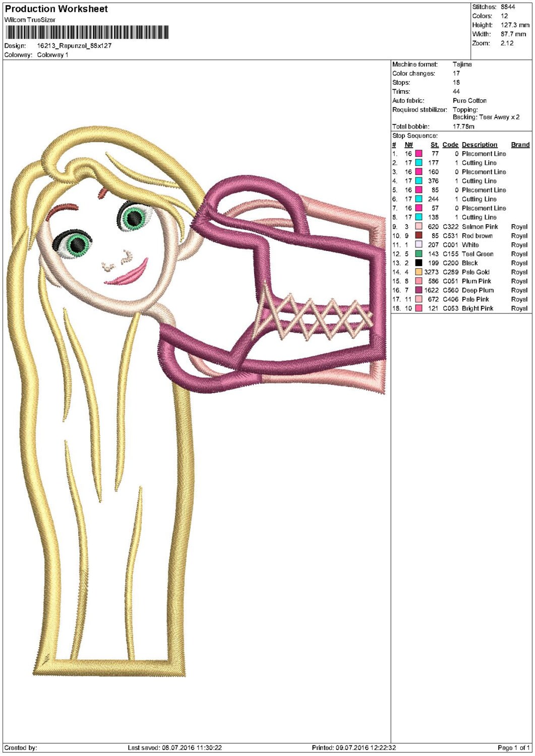
Task: Click the Brand column header
Action: tap(520, 145)
